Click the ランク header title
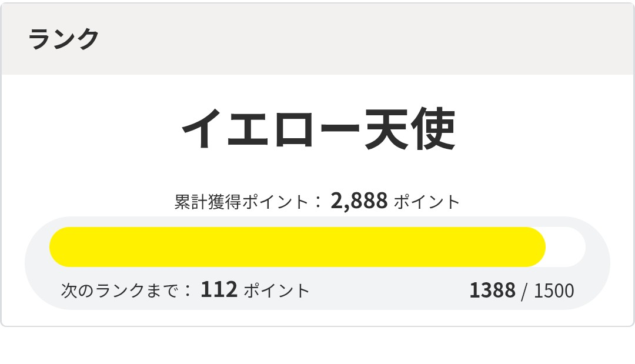Viewport: 635px width, 364px height. (63, 39)
